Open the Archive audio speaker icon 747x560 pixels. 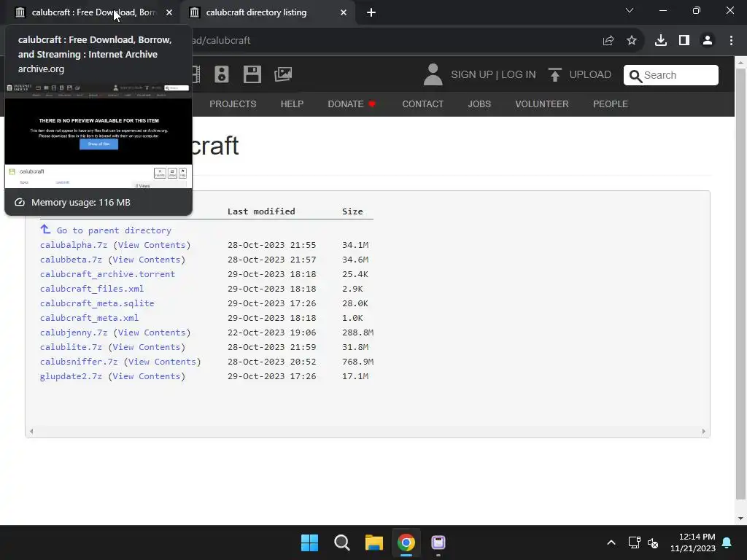(222, 74)
